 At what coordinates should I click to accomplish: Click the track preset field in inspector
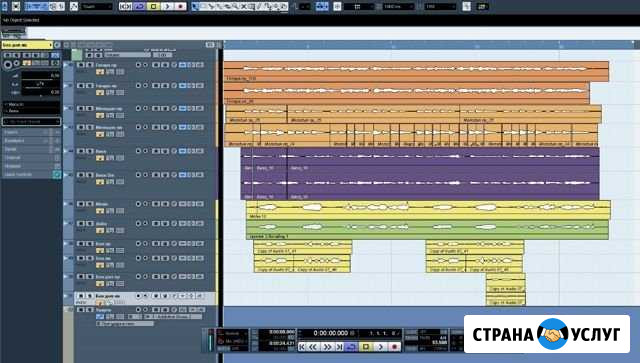coord(31,121)
